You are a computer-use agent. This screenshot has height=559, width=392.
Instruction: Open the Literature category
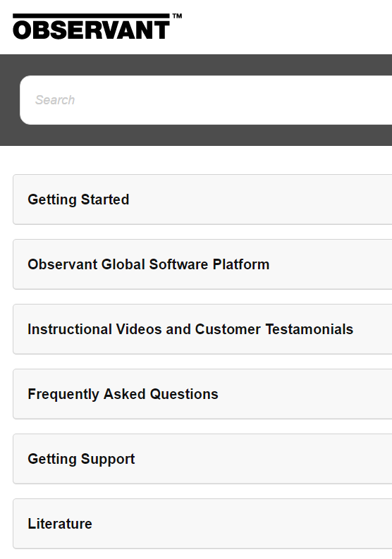tap(202, 524)
